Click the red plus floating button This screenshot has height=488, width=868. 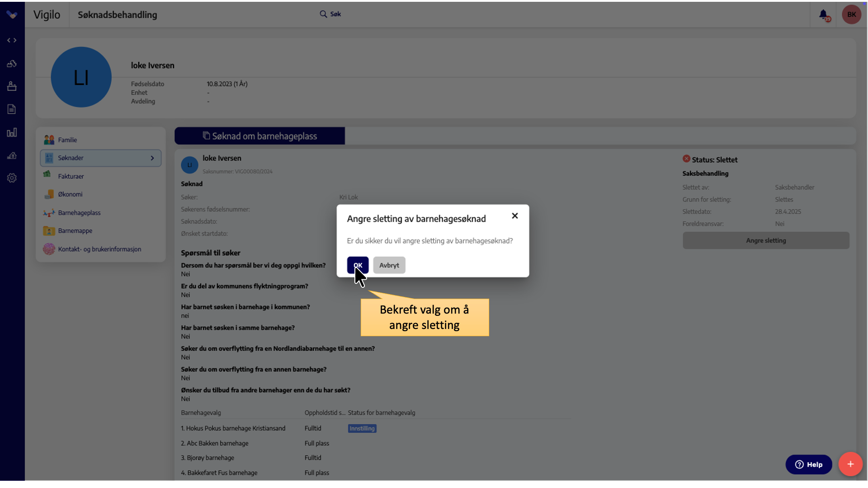[850, 464]
